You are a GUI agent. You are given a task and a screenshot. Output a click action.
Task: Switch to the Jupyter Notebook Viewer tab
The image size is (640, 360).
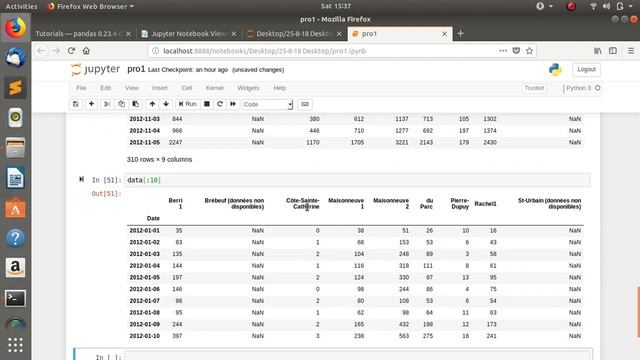tap(189, 34)
